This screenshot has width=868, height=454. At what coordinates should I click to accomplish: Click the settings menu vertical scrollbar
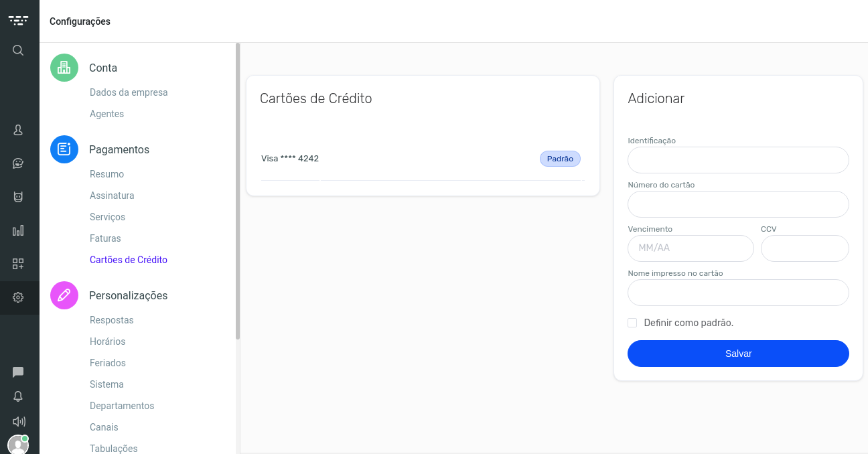[238, 192]
